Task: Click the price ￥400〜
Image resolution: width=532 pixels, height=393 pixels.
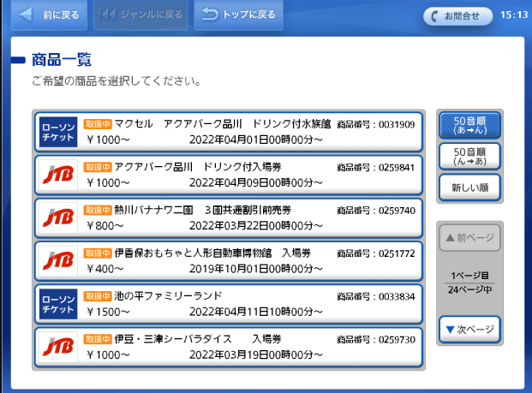Action: [x=105, y=269]
